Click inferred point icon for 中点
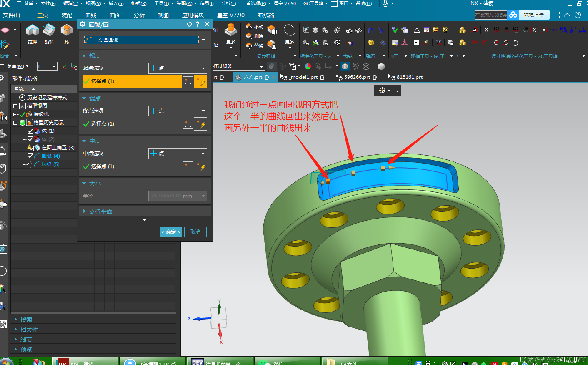 [201, 166]
